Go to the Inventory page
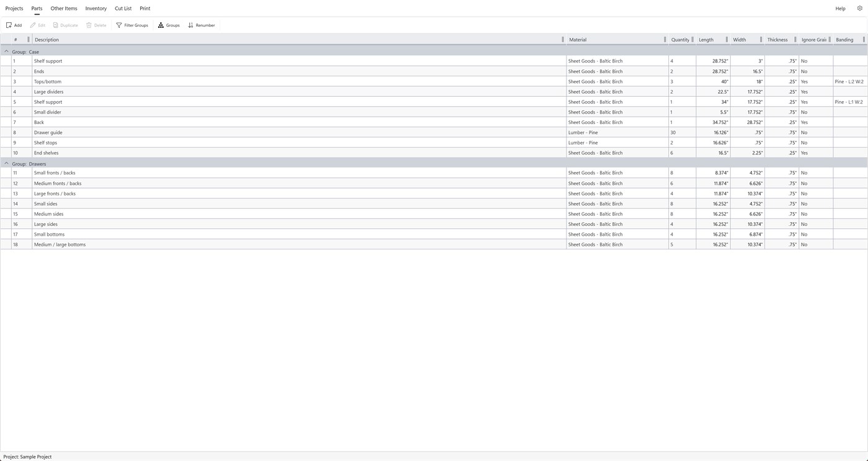Image resolution: width=868 pixels, height=461 pixels. click(95, 8)
